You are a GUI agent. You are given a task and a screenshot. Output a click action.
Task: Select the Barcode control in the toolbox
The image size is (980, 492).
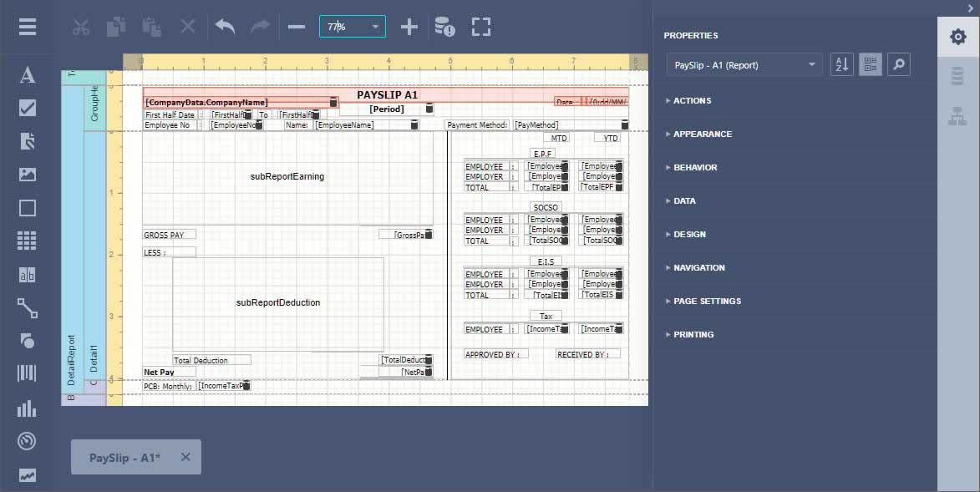pyautogui.click(x=28, y=375)
